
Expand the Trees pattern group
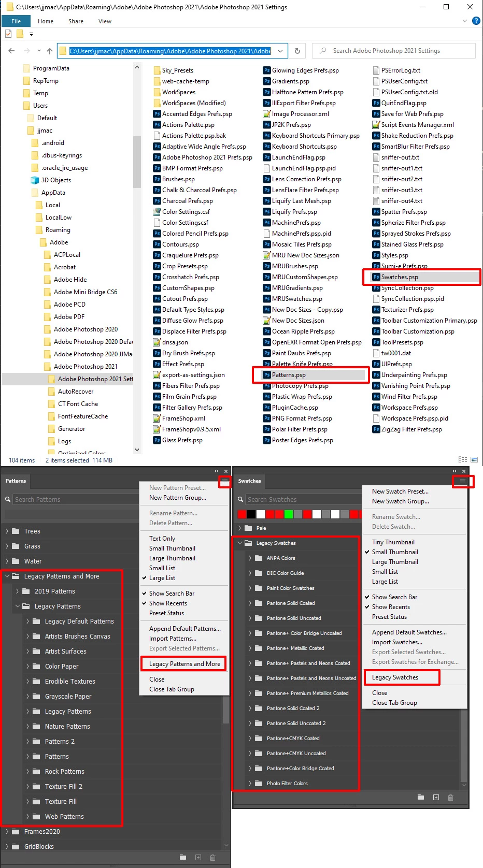pyautogui.click(x=7, y=531)
